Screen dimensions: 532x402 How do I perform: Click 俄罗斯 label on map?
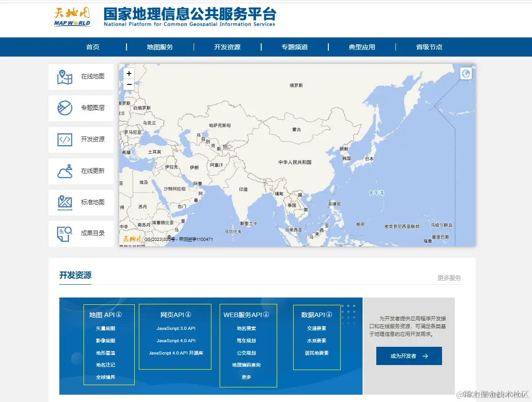pos(296,85)
